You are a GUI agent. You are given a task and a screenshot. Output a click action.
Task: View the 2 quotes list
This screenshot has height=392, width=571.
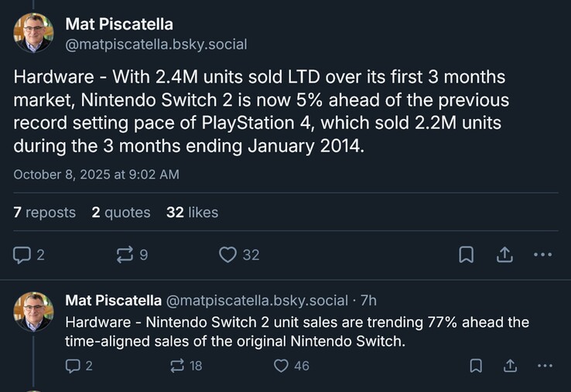(121, 212)
